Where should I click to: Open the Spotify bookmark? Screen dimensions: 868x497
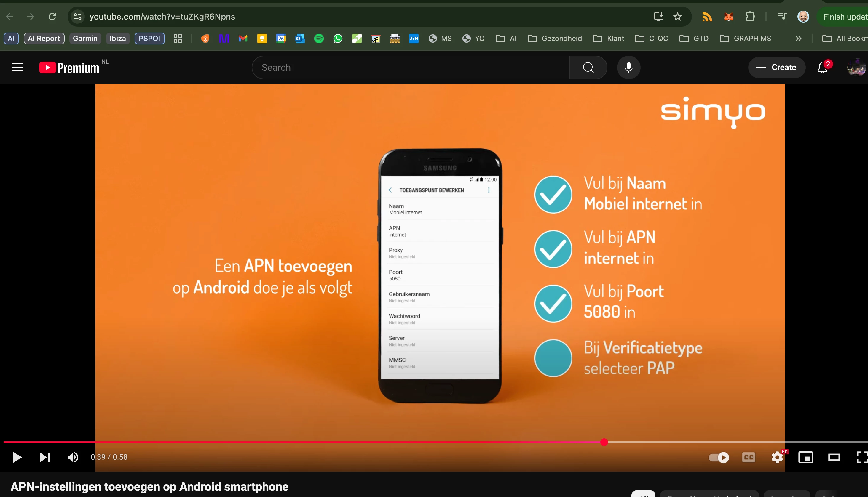(319, 39)
